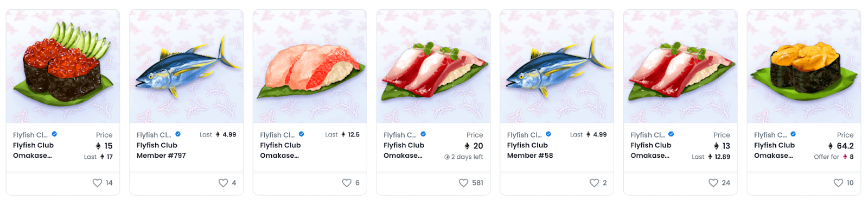Open the salmon roe gunkan sushi image
The width and height of the screenshot is (868, 205).
pos(63,66)
